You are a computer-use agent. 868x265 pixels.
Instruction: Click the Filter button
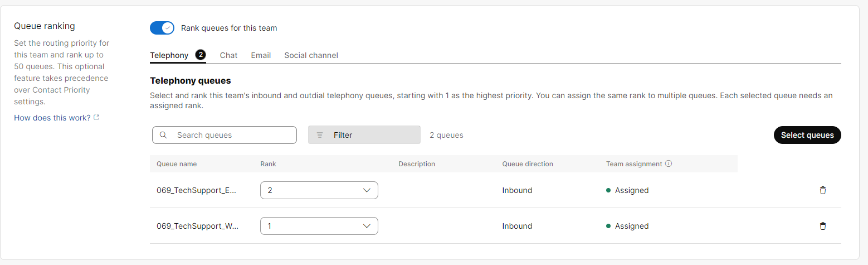[x=364, y=135]
